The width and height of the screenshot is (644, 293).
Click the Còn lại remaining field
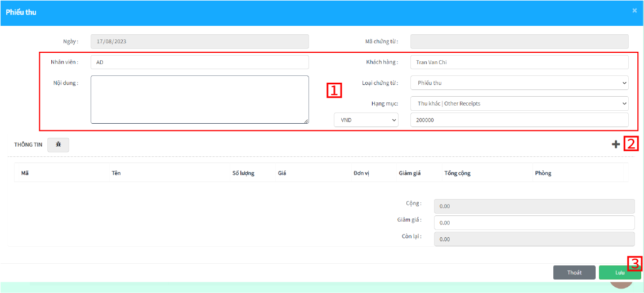pyautogui.click(x=534, y=239)
